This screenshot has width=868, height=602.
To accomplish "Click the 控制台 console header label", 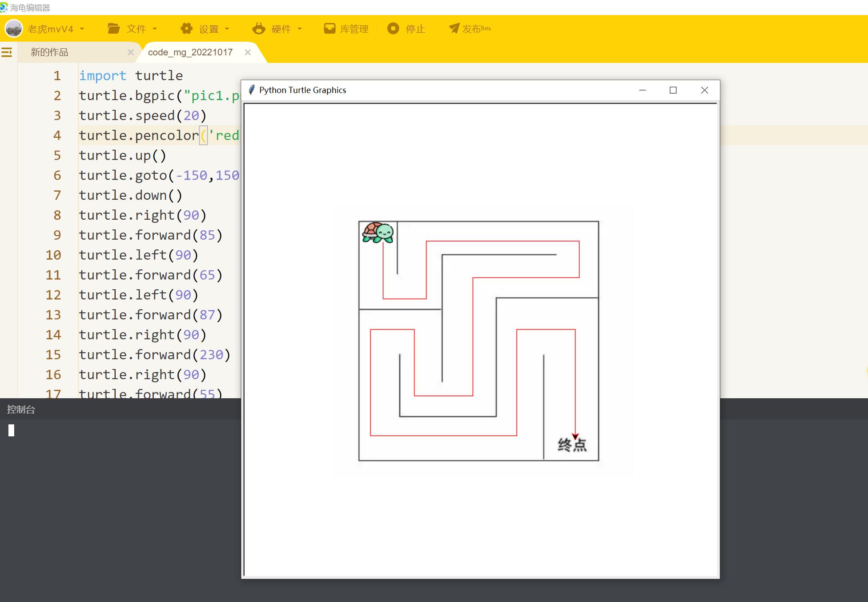I will coord(21,409).
